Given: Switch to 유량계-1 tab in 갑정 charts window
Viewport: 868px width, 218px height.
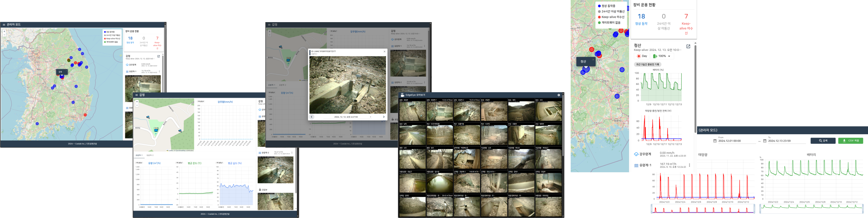Looking at the screenshot, I should (x=139, y=155).
